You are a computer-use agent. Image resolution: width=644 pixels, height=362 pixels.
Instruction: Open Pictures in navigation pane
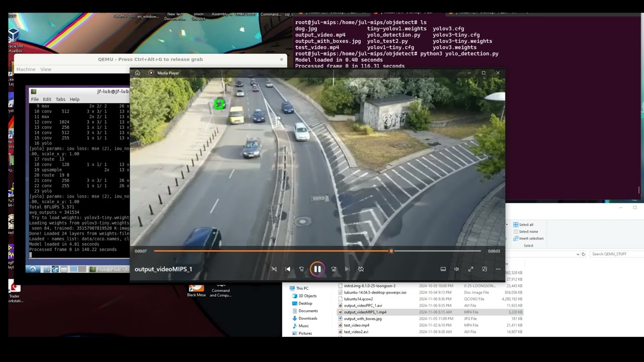point(302,333)
